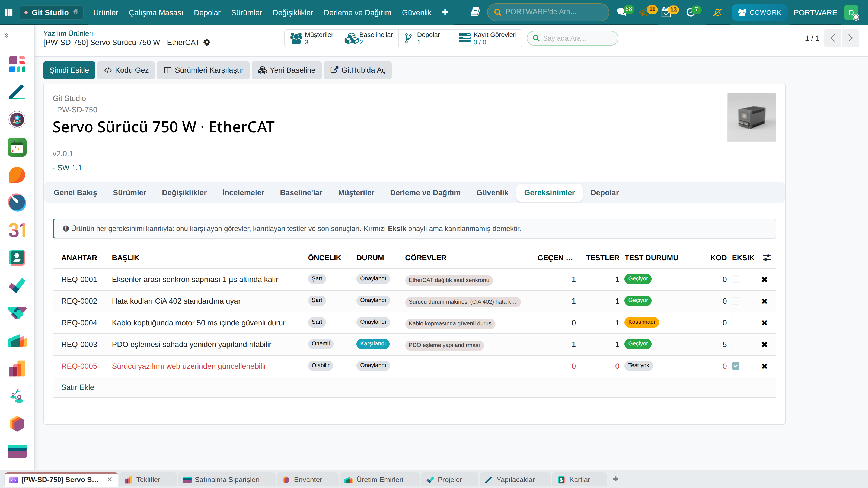The image size is (868, 488).
Task: Close the PW-SD-750 bottom tab
Action: point(110,480)
